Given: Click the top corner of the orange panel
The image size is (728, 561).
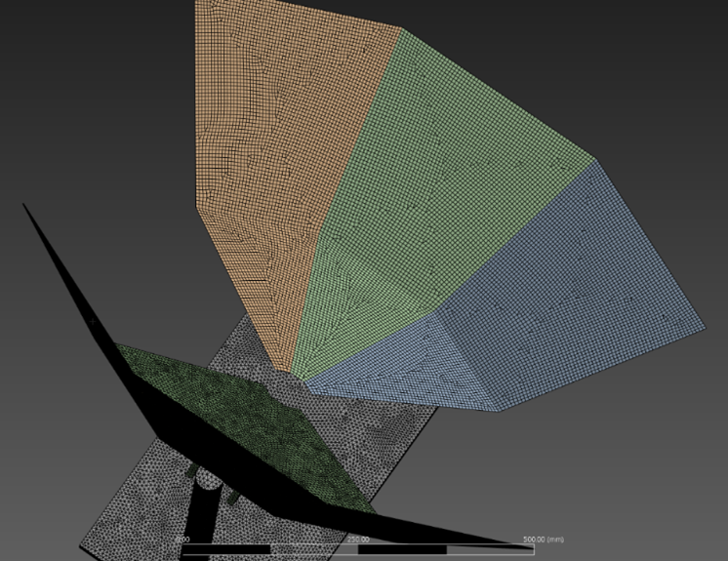Looking at the screenshot, I should point(197,3).
